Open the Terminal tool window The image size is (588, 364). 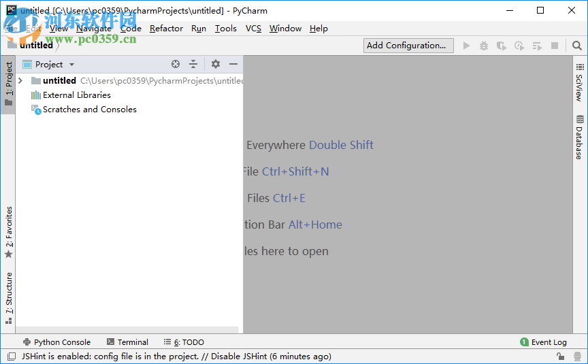click(127, 342)
